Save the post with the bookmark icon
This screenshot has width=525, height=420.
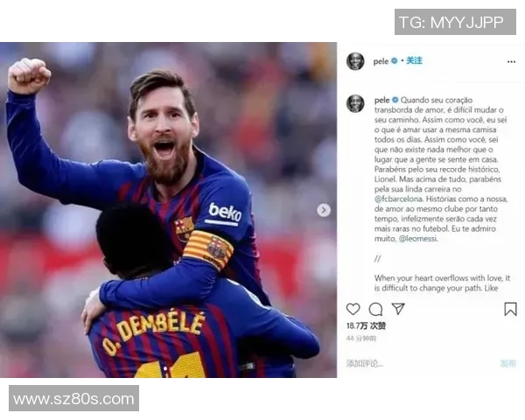click(x=510, y=309)
